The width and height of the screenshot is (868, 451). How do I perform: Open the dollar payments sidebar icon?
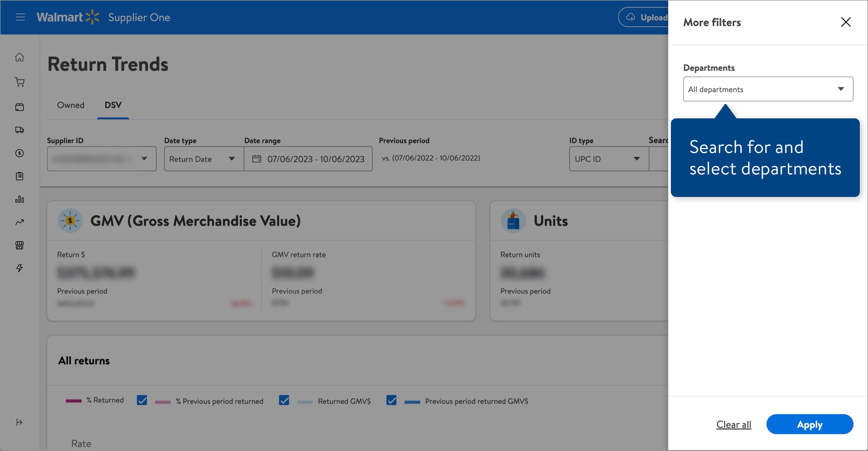[x=19, y=153]
